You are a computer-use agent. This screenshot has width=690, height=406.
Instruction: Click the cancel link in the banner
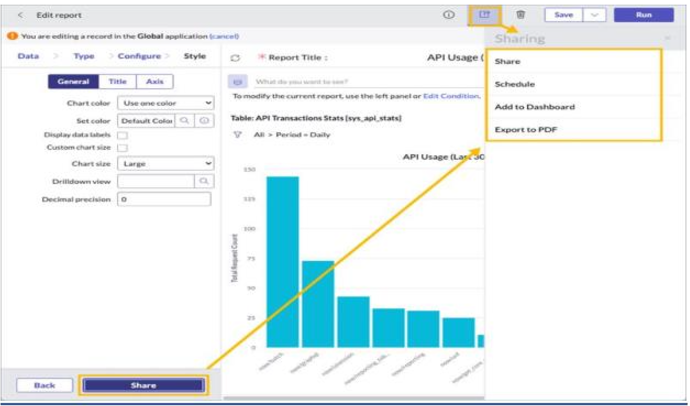tap(224, 36)
